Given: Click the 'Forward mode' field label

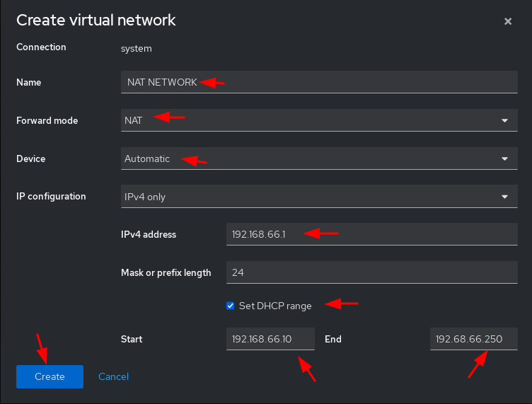Looking at the screenshot, I should [47, 120].
